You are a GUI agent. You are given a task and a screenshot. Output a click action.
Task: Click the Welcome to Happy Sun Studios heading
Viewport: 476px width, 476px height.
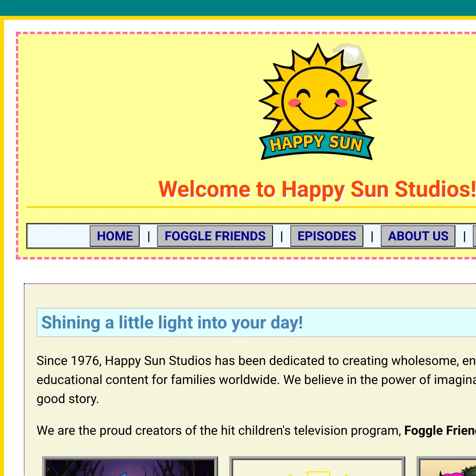pos(317,189)
